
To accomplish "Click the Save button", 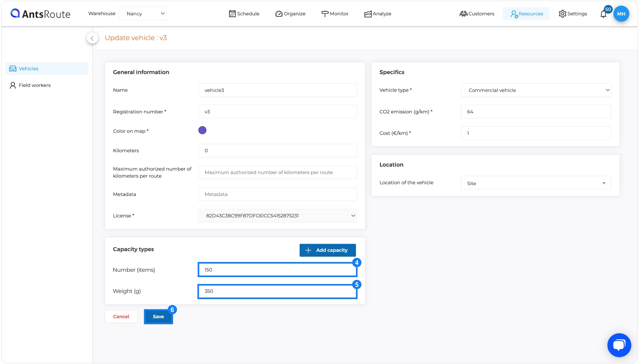I will (158, 317).
